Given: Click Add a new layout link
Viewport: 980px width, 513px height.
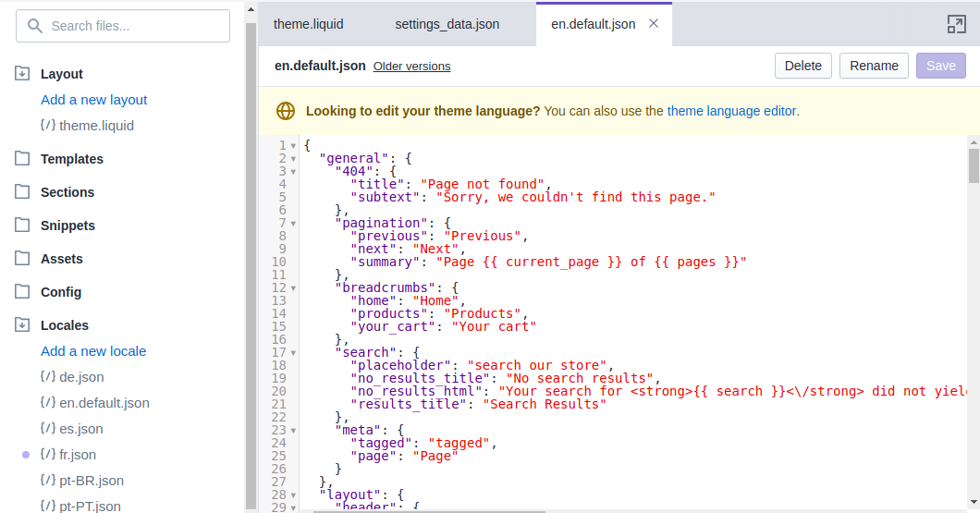Looking at the screenshot, I should [93, 100].
